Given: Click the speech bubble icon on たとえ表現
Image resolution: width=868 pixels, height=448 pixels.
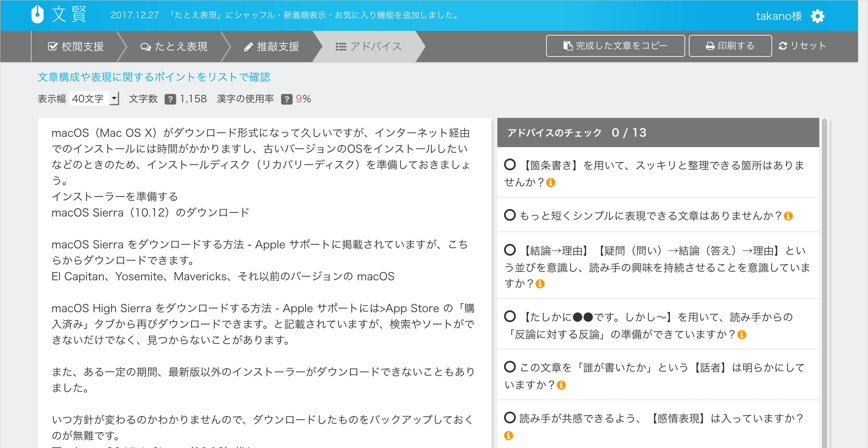Looking at the screenshot, I should click(146, 46).
